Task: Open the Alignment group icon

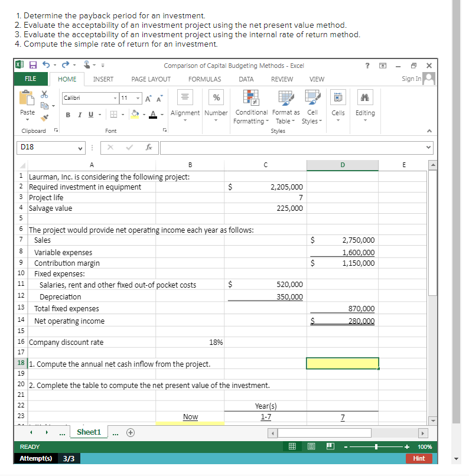Action: (x=185, y=97)
